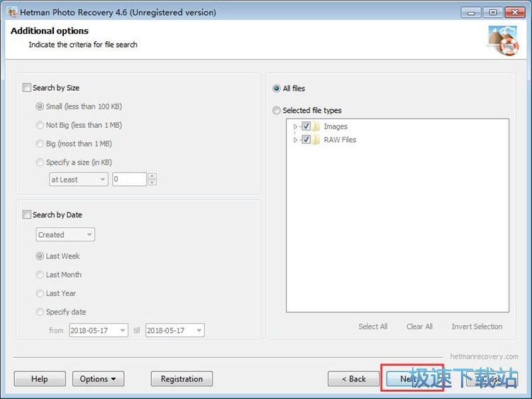Click the RAW Files tree label

pos(340,140)
